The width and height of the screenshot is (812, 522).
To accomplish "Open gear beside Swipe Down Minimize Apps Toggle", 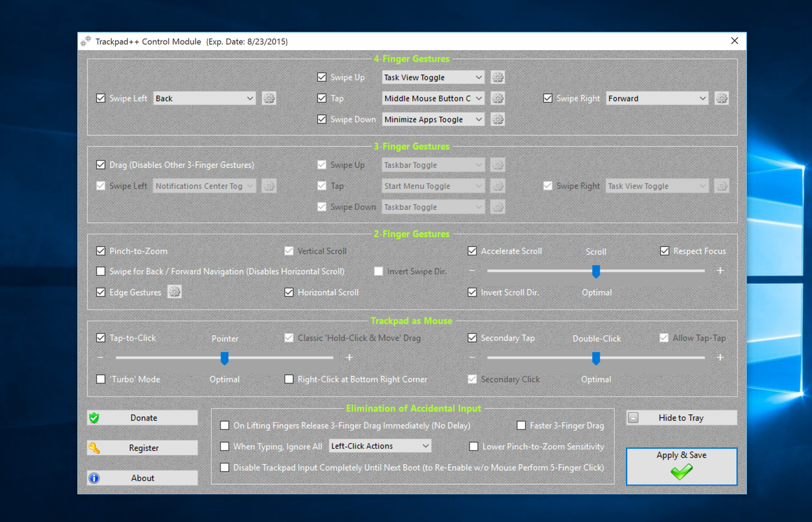I will coord(497,118).
